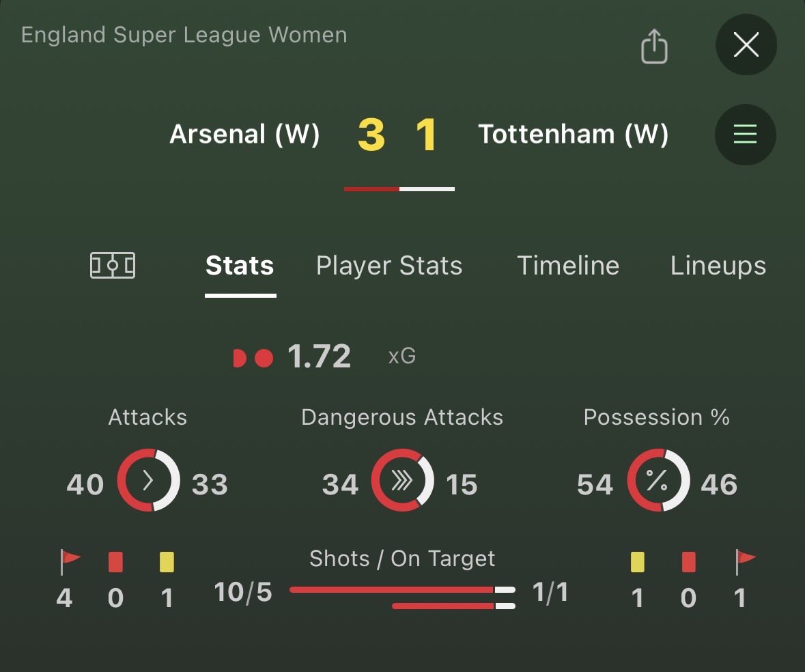Select the Lineups tab

(x=718, y=266)
